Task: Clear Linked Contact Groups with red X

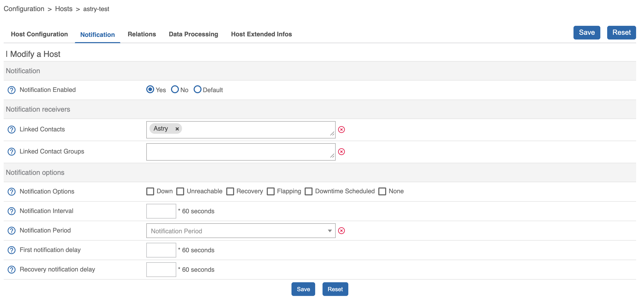Action: click(341, 152)
